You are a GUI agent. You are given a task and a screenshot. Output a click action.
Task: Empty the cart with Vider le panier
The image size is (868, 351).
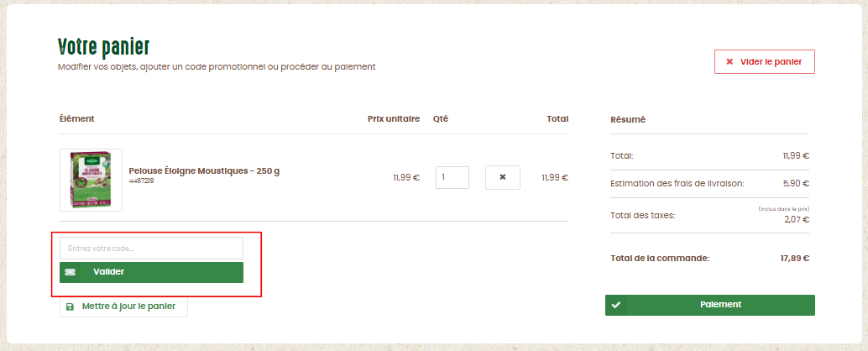coord(764,61)
